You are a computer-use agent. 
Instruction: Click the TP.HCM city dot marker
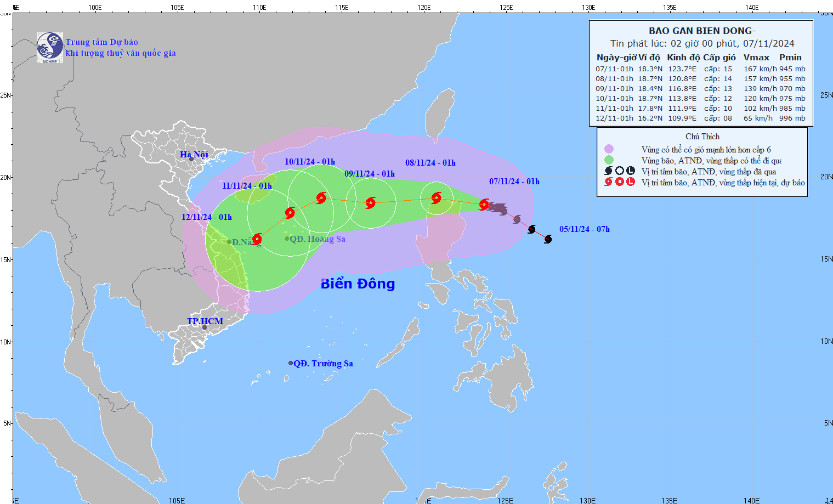tap(205, 328)
